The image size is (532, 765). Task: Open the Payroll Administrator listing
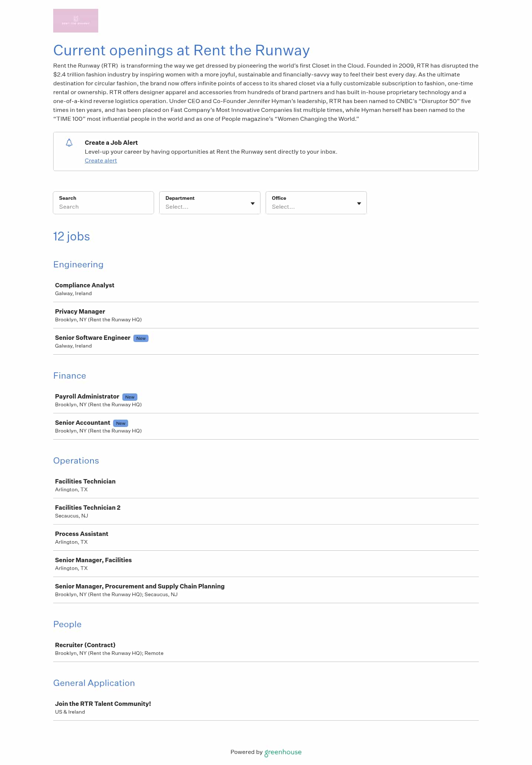tap(87, 396)
